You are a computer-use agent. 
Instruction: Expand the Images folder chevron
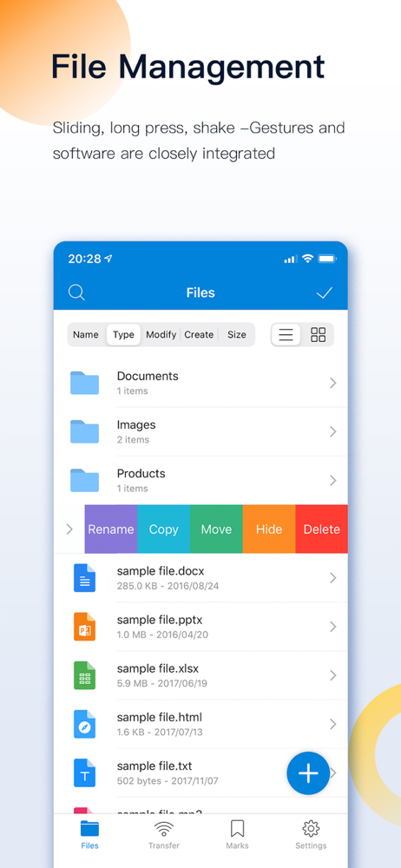333,431
